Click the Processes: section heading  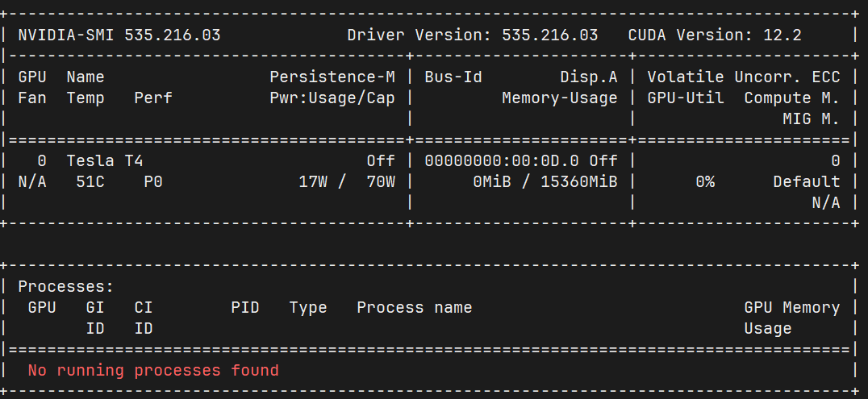click(66, 287)
